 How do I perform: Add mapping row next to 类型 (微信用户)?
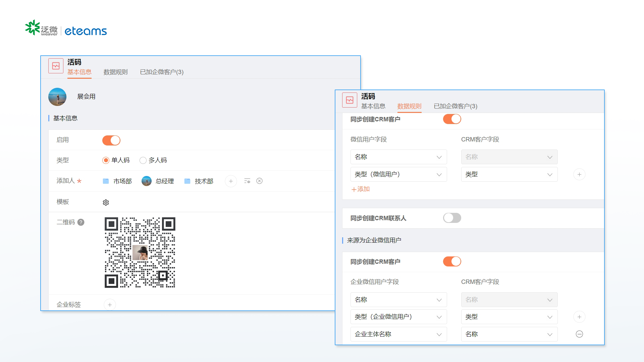(579, 174)
